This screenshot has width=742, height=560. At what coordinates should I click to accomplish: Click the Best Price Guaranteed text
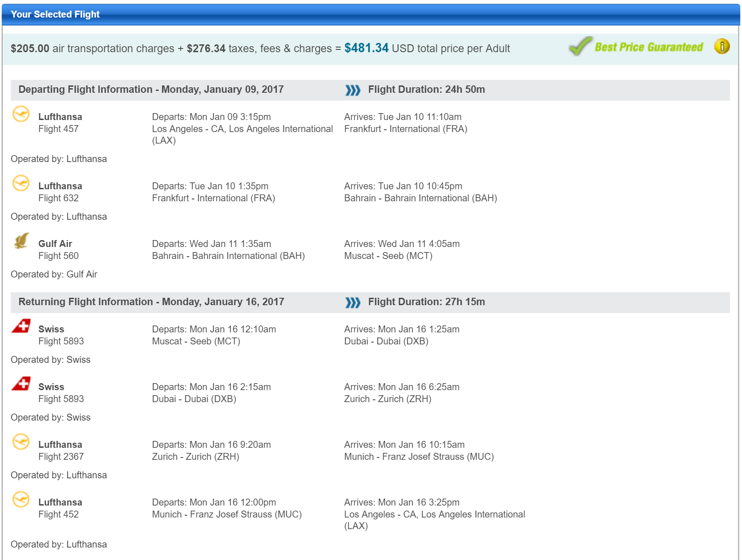649,47
